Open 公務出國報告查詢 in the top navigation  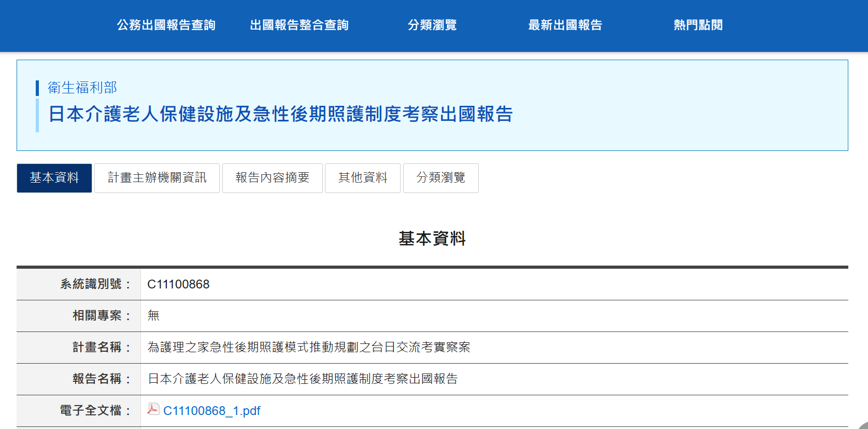[166, 25]
